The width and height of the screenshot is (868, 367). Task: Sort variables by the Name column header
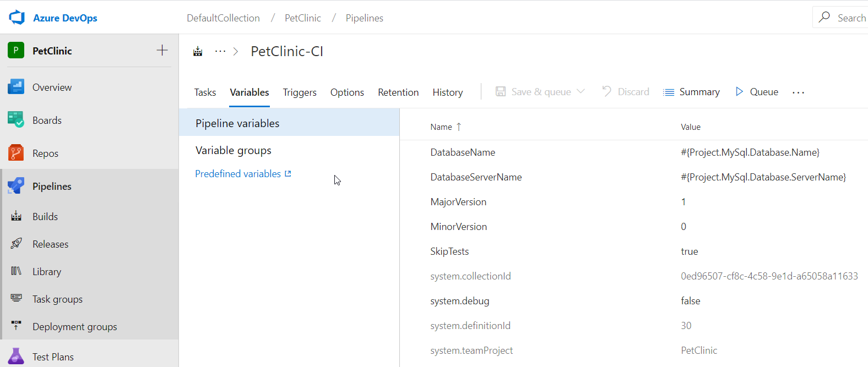(x=441, y=127)
